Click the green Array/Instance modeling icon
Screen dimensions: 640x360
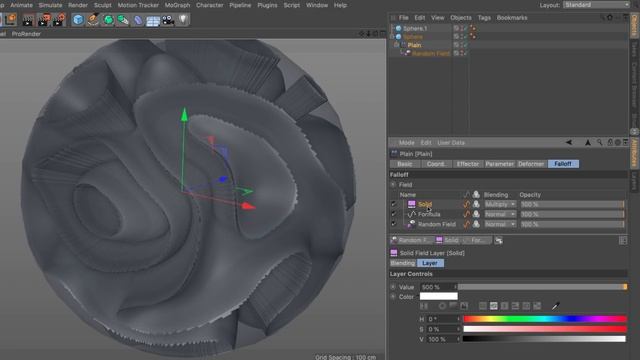[123, 20]
